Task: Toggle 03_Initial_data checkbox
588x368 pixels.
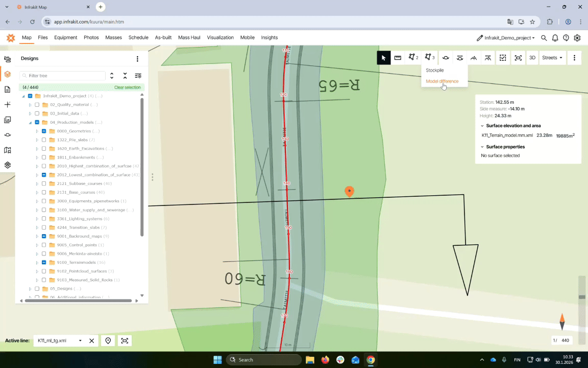Action: [37, 113]
